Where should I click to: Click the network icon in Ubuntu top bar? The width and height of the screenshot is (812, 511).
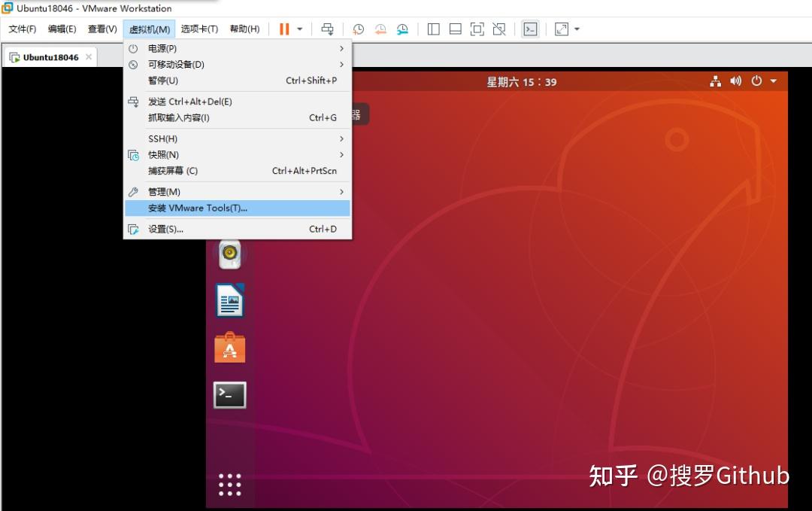[715, 81]
